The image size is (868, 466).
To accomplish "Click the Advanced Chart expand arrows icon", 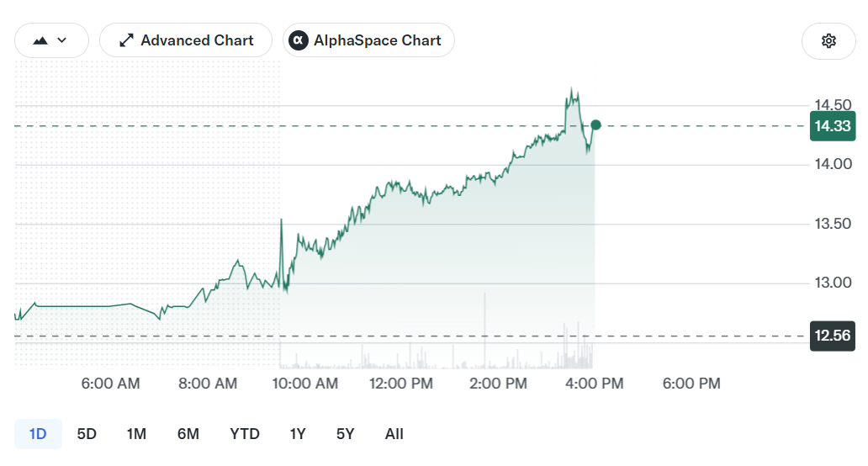I will (x=127, y=40).
